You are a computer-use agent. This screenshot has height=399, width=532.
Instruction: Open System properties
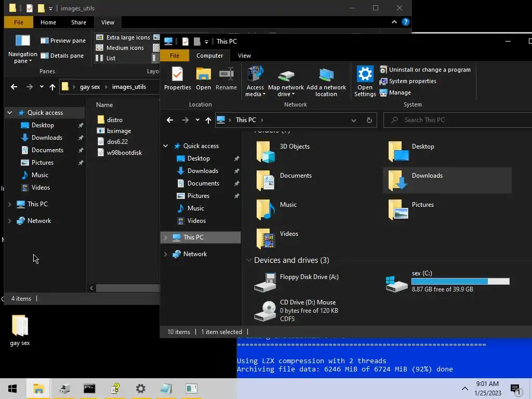tap(408, 81)
